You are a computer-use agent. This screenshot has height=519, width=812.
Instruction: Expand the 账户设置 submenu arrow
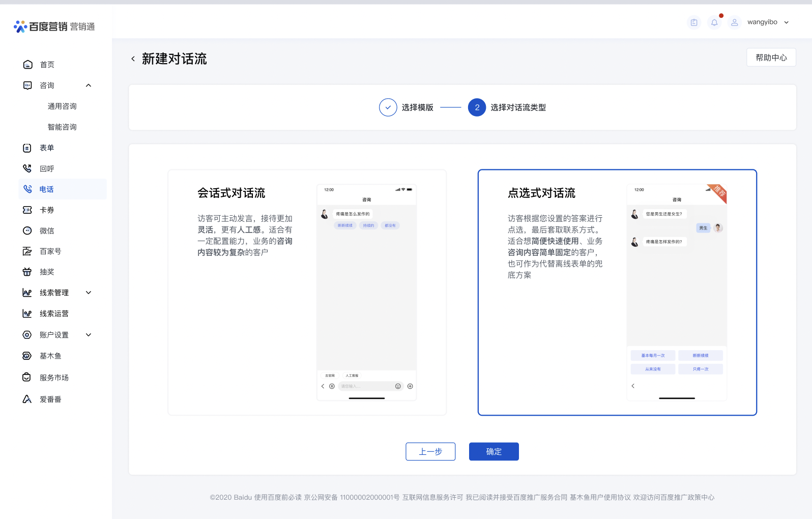[89, 335]
